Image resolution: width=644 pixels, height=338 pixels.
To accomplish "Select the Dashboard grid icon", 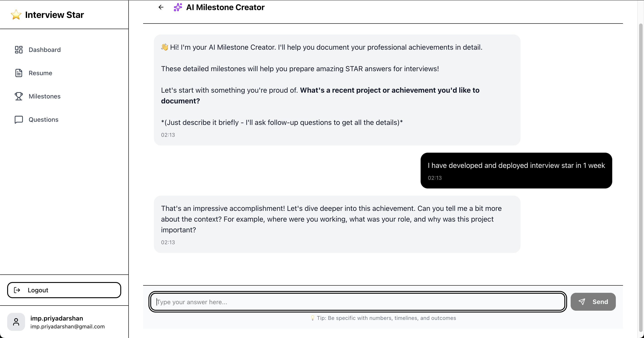I will [19, 50].
